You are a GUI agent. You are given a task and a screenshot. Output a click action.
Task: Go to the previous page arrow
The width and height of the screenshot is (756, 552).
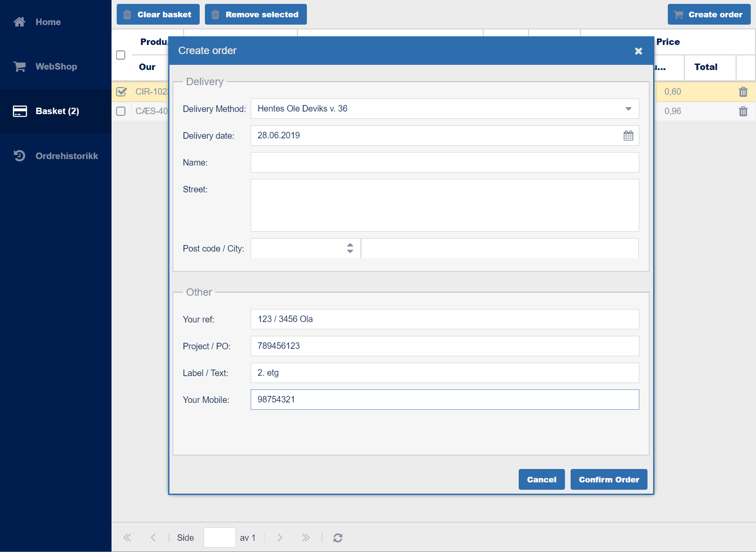tap(153, 538)
